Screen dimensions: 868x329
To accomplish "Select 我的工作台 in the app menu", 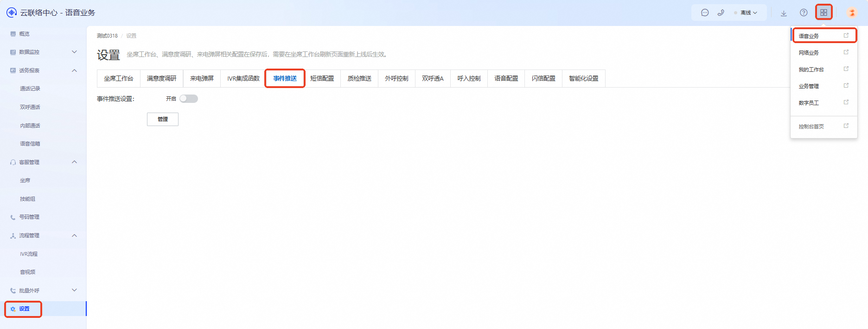I will pos(824,69).
